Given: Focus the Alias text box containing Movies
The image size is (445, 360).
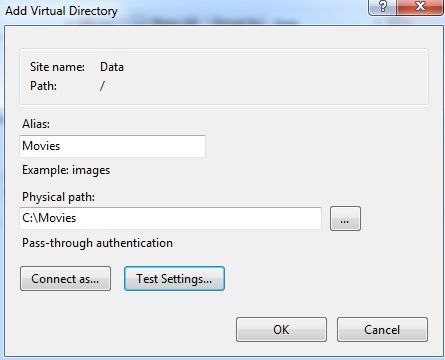Looking at the screenshot, I should pyautogui.click(x=113, y=146).
